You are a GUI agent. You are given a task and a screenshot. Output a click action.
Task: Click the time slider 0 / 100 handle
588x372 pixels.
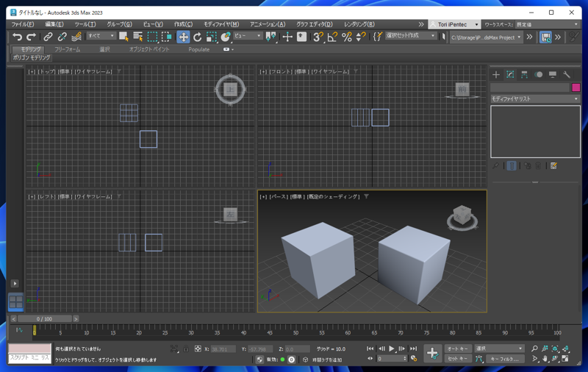[x=44, y=319]
